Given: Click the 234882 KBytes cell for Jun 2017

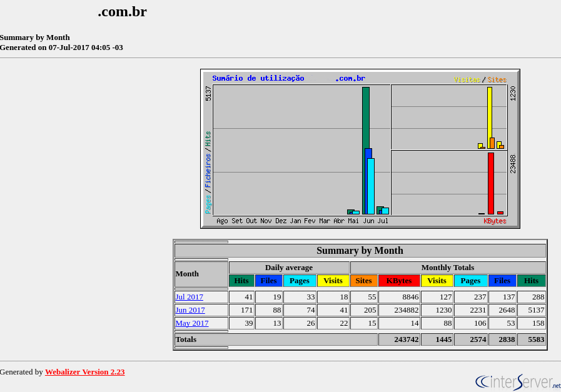Looking at the screenshot, I should [x=399, y=310].
